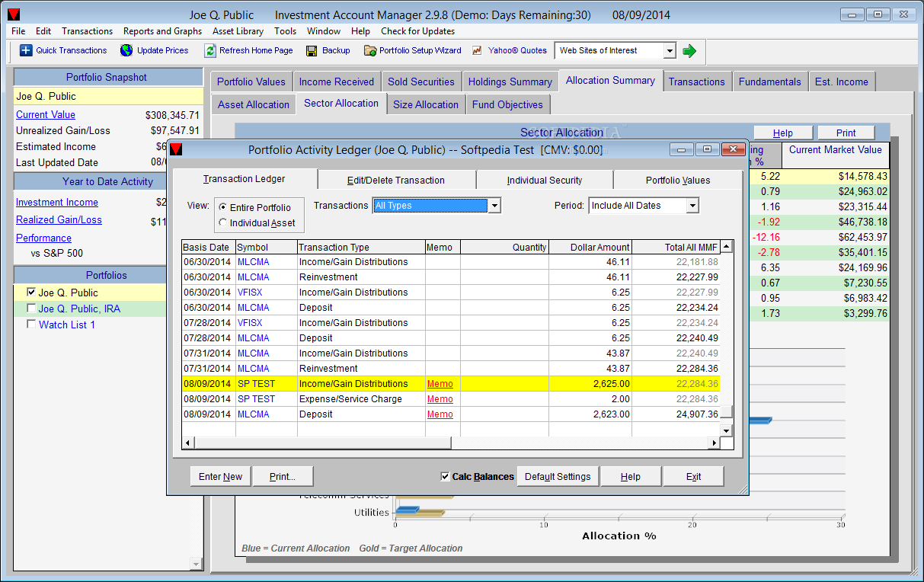The height and width of the screenshot is (582, 924).
Task: Open the Tools menu
Action: pyautogui.click(x=286, y=31)
